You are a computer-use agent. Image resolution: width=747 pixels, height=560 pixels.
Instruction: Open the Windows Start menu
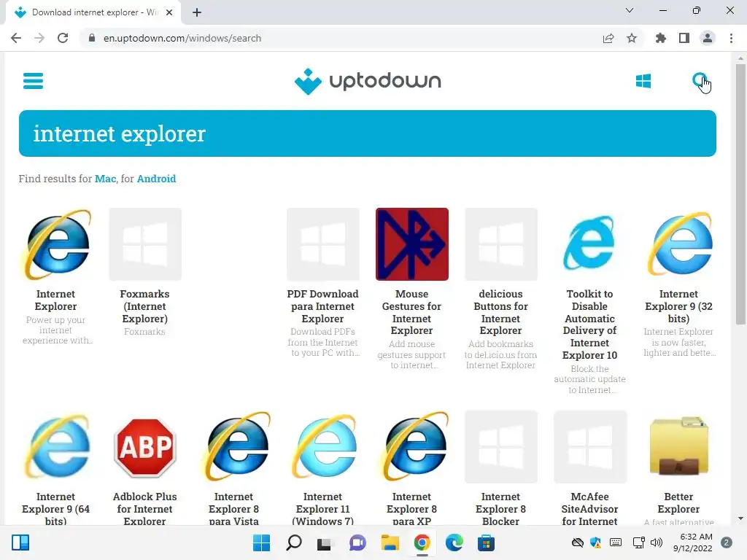click(262, 542)
